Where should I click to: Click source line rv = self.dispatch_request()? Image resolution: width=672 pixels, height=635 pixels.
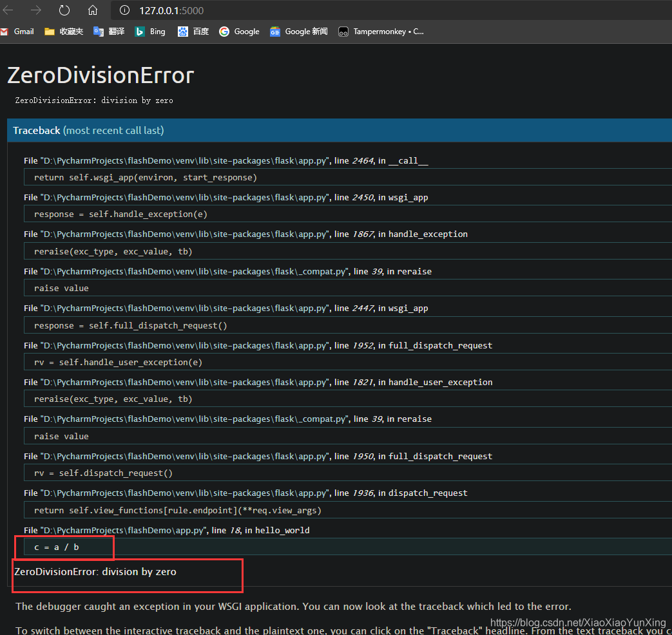click(x=347, y=473)
